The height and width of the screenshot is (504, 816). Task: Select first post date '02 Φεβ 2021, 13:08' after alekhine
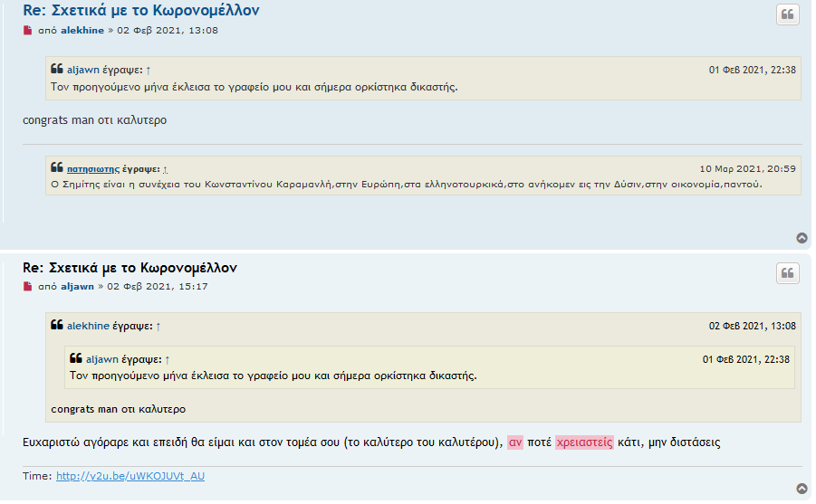click(x=168, y=30)
